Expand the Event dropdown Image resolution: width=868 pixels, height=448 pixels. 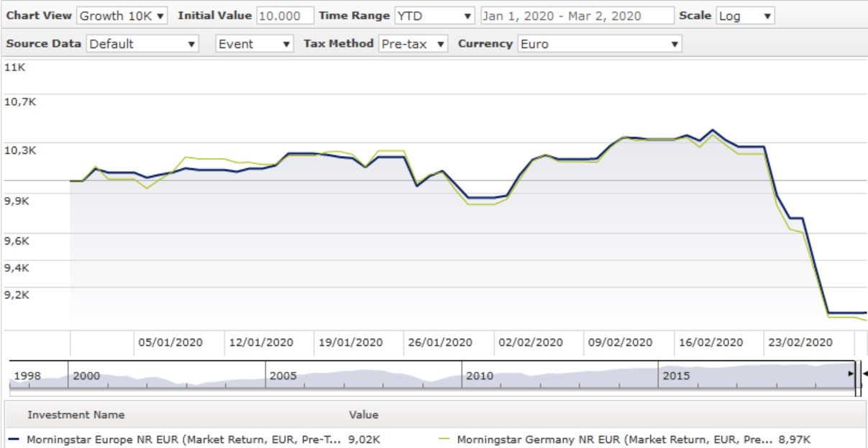(255, 44)
